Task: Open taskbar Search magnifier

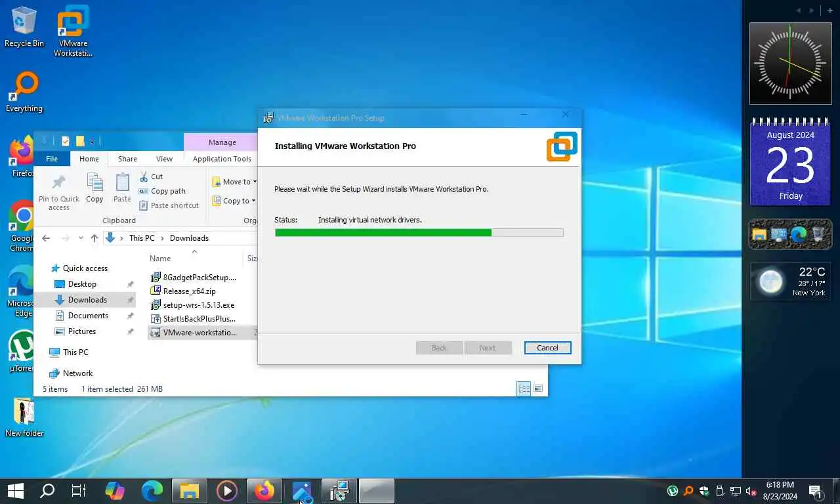Action: point(47,490)
